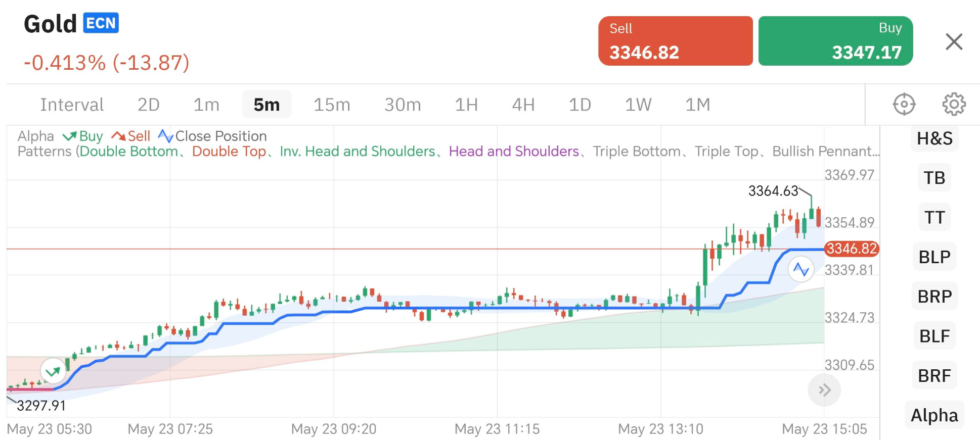Image resolution: width=980 pixels, height=440 pixels.
Task: Toggle the Alpha indicator button
Action: [934, 415]
